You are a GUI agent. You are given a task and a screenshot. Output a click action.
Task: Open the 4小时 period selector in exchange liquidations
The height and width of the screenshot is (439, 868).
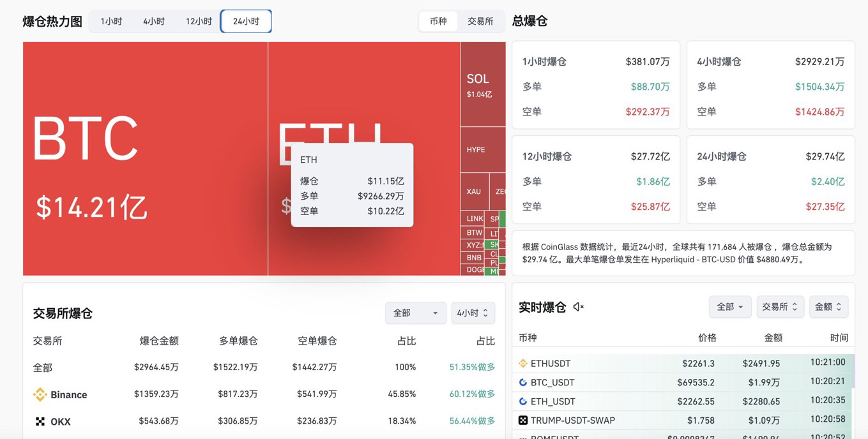[473, 313]
